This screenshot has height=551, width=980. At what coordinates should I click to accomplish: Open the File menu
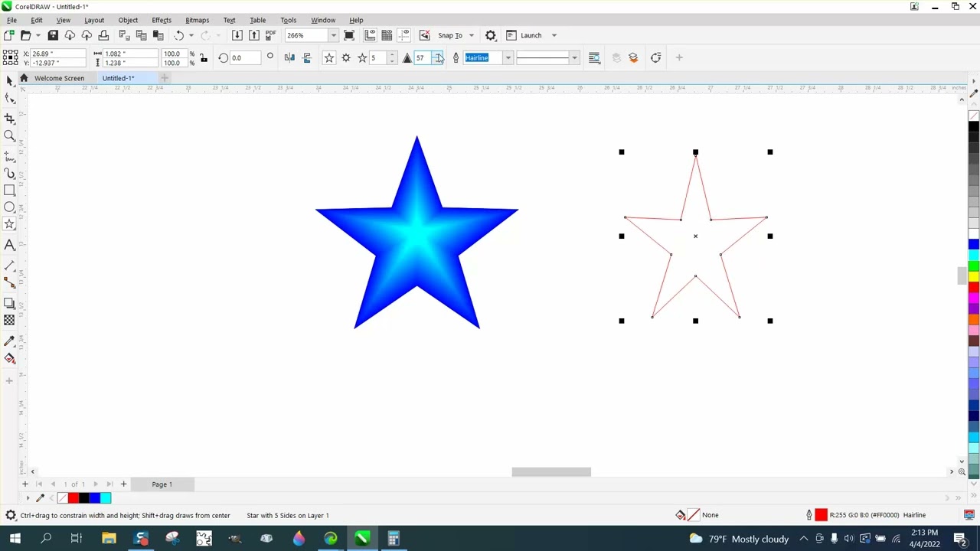pyautogui.click(x=11, y=20)
